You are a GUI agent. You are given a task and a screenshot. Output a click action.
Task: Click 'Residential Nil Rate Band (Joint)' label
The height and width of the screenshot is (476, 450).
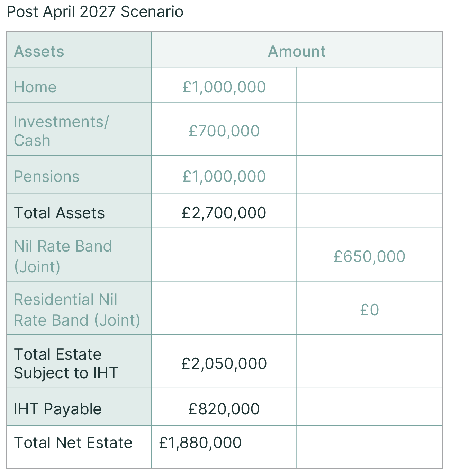(77, 310)
